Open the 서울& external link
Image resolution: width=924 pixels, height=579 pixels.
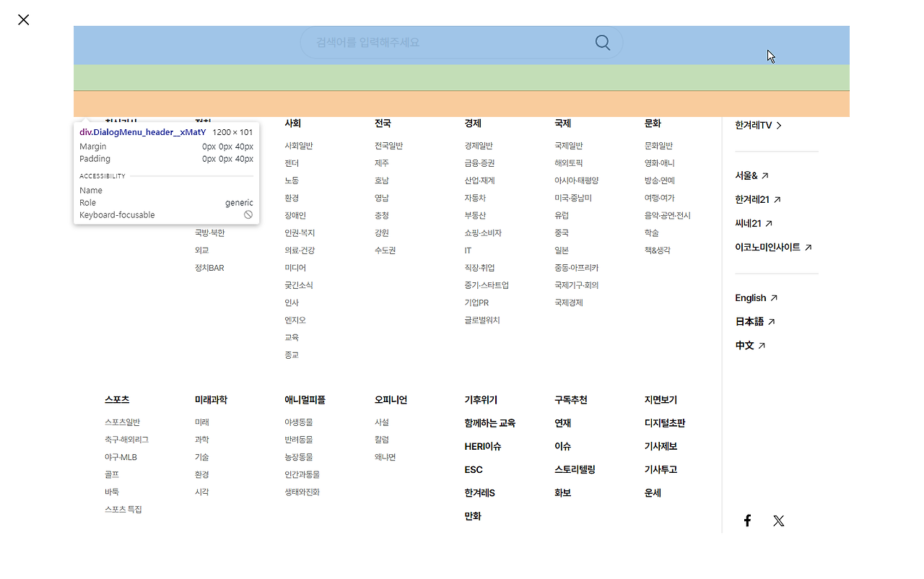(752, 175)
